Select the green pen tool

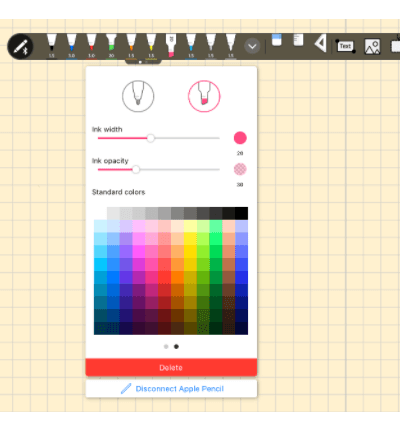(111, 46)
